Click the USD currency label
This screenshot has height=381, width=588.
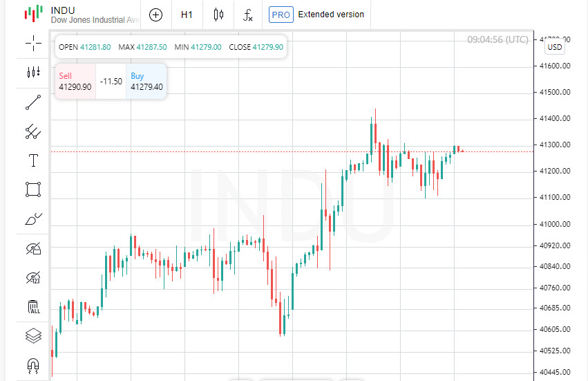point(555,47)
